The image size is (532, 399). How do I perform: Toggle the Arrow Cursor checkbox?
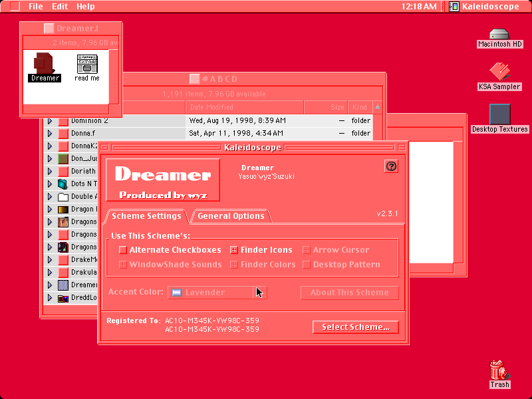pyautogui.click(x=306, y=250)
